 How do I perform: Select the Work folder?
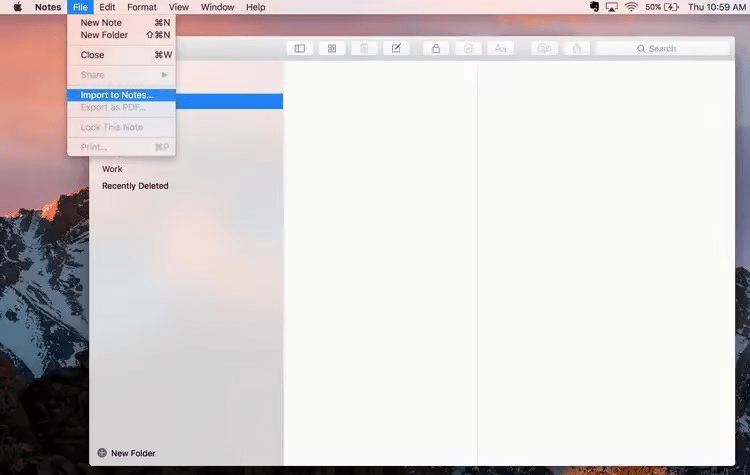tap(112, 169)
